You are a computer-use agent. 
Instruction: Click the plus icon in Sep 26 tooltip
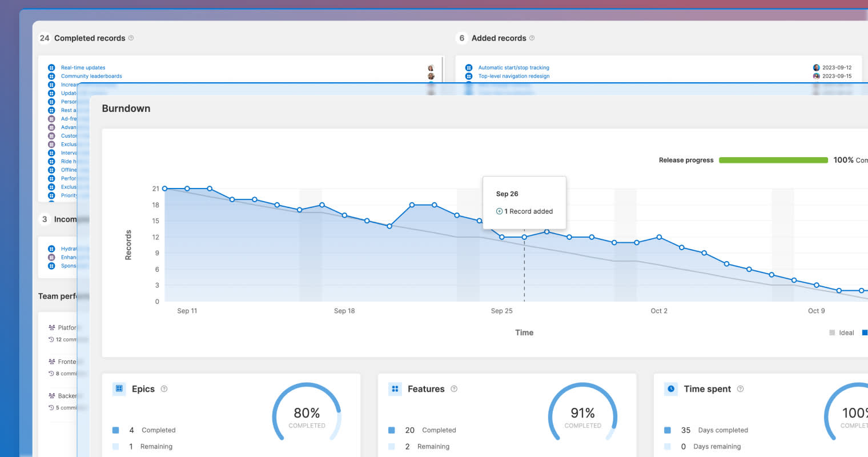[499, 211]
